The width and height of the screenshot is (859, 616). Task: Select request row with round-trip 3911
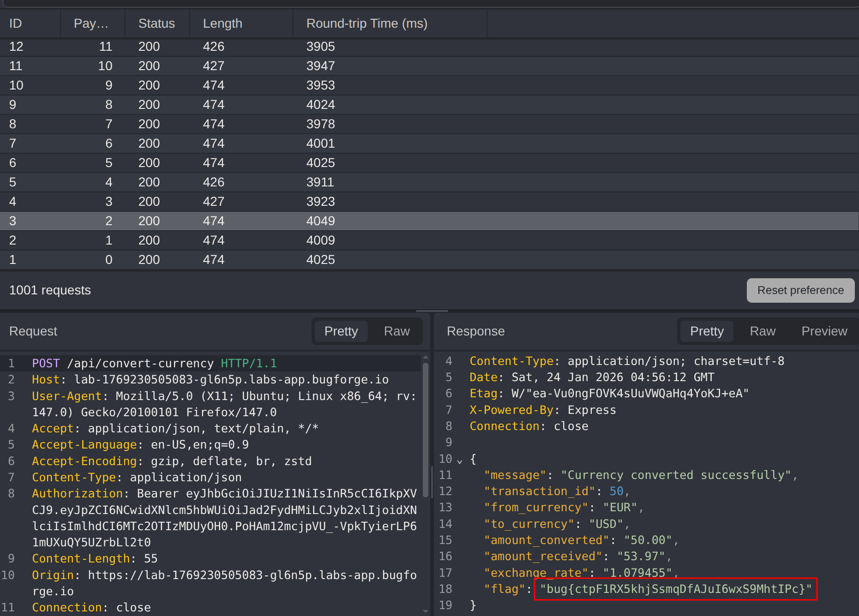tap(185, 182)
